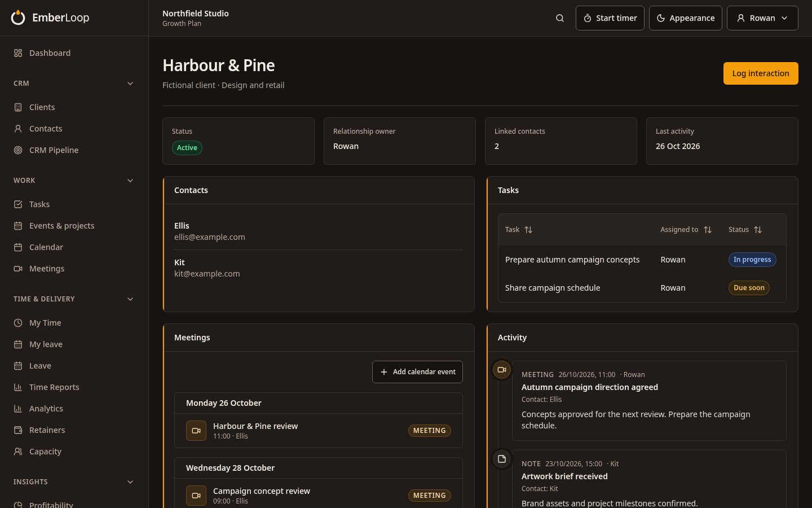Click the EmberLoop logo icon
This screenshot has width=812, height=508.
point(18,17)
